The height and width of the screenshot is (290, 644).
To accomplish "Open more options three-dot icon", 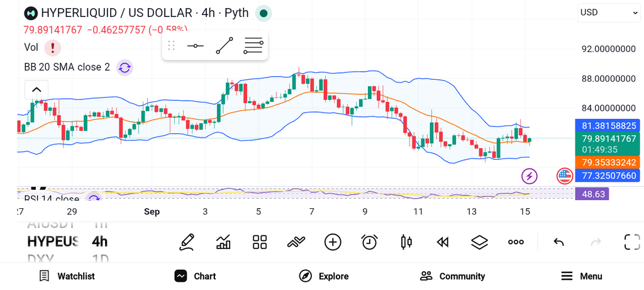I will click(516, 242).
